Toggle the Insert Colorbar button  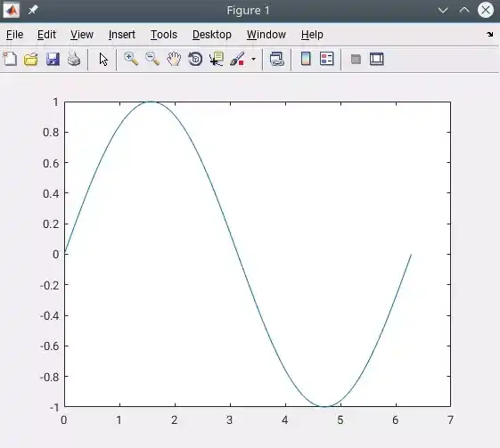click(306, 59)
